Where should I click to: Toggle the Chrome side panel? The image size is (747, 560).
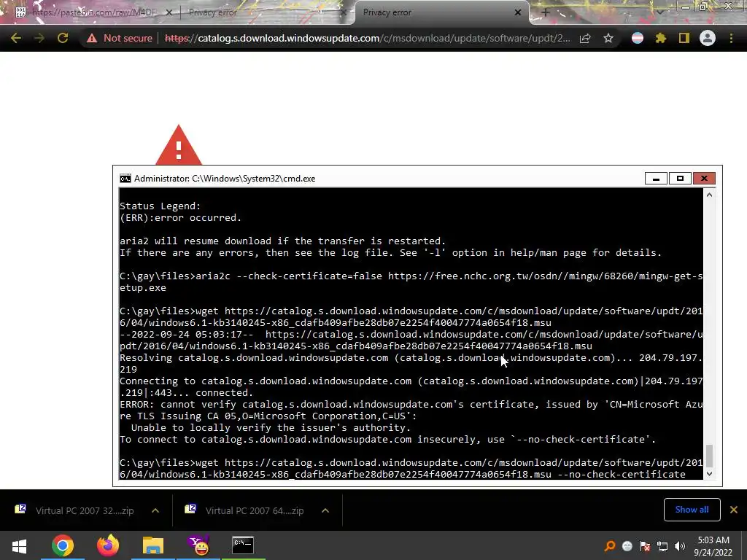coord(684,38)
